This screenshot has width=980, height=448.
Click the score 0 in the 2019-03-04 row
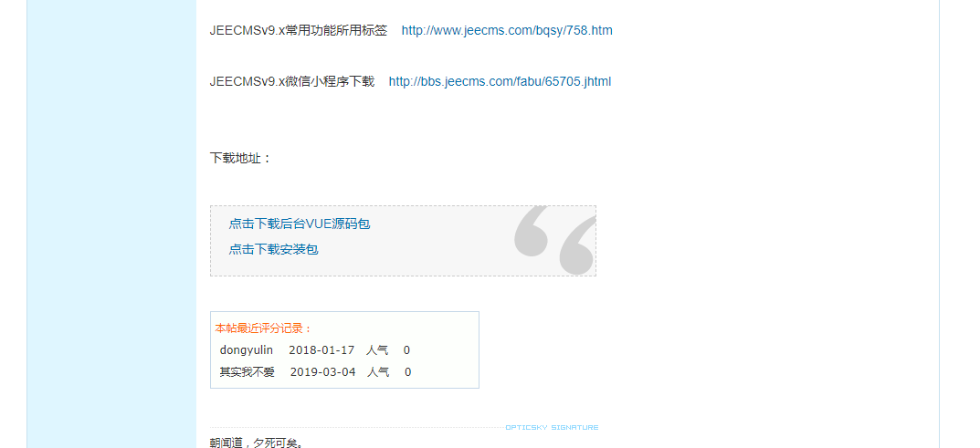coord(408,372)
